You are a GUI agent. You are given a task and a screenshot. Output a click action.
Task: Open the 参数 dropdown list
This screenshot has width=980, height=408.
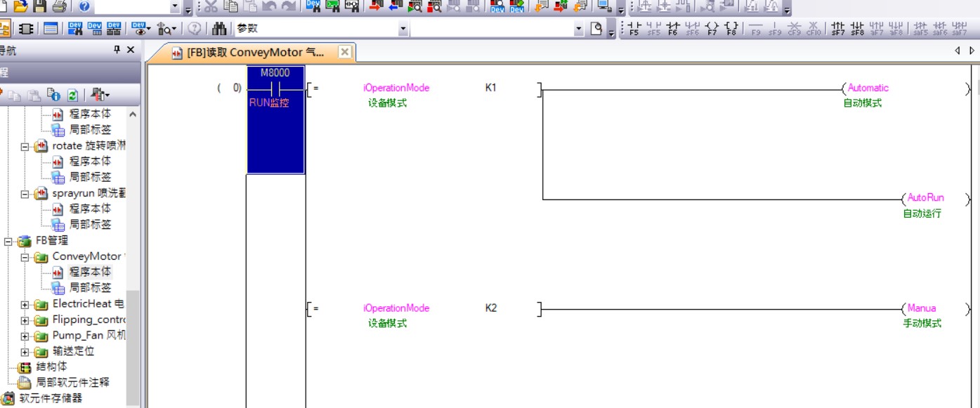coord(403,29)
